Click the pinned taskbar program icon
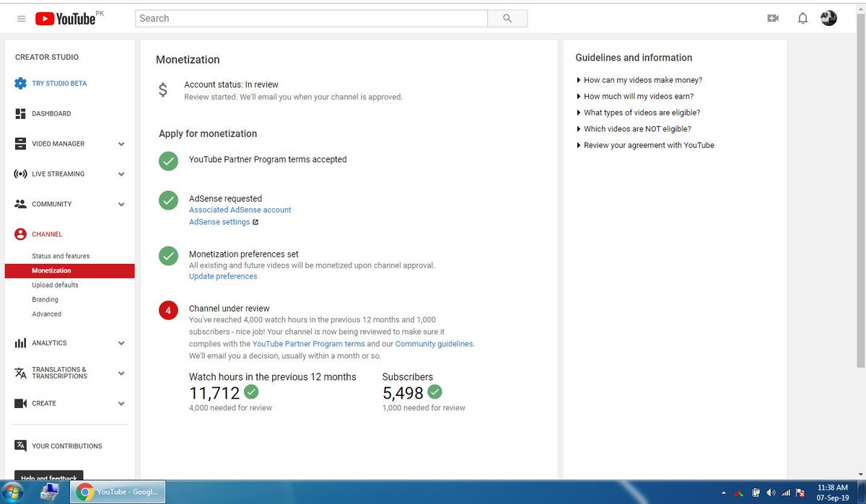 (x=50, y=492)
